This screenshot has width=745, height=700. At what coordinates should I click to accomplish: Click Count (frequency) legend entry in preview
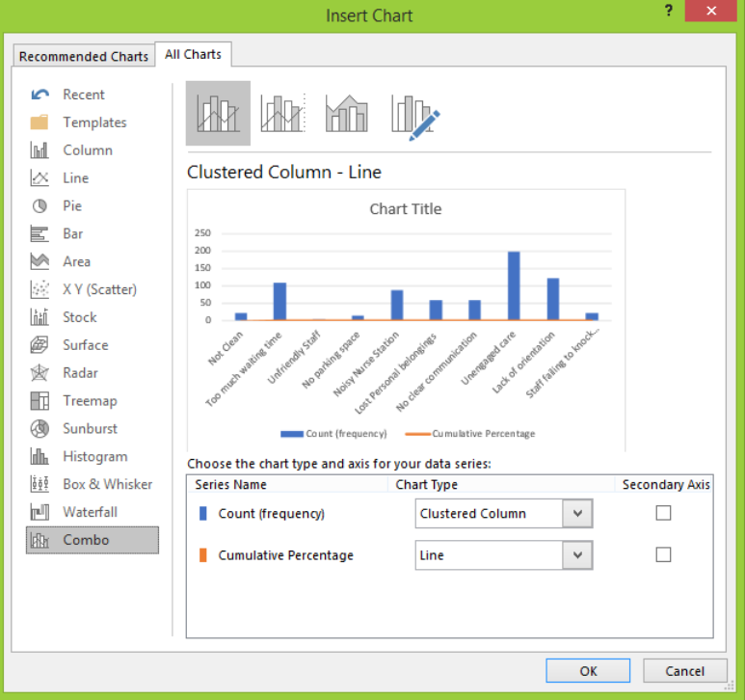click(x=334, y=433)
